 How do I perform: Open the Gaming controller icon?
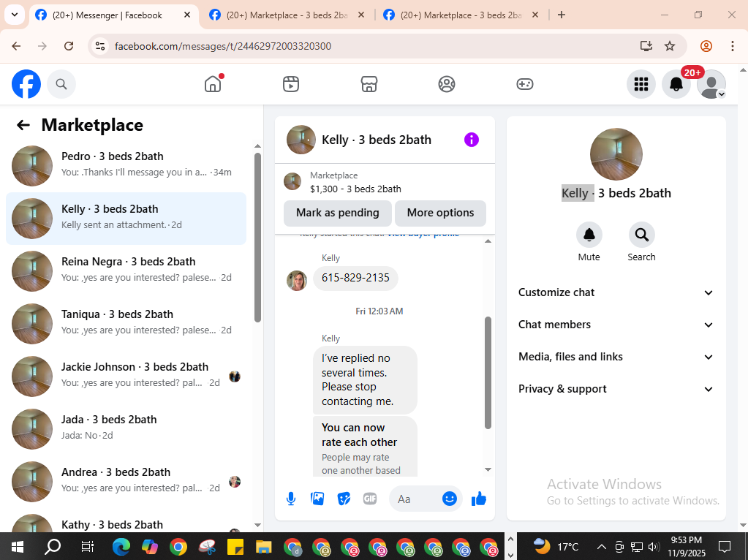point(525,84)
